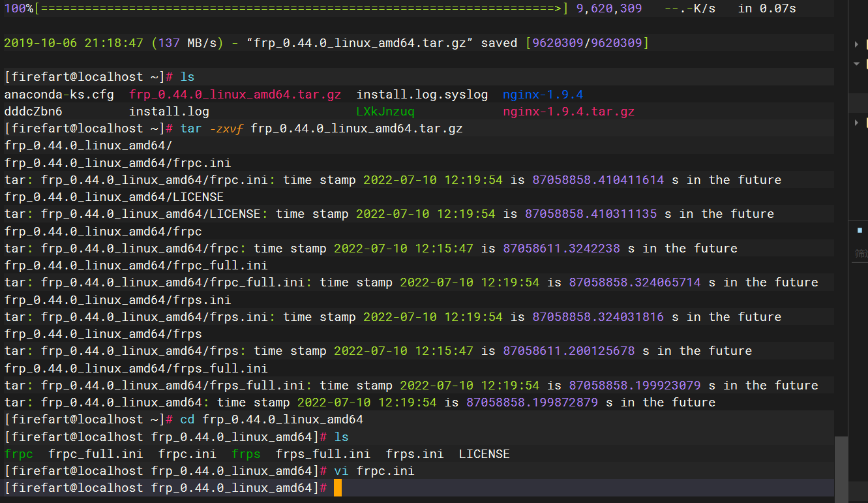Click the value 87058858.324065714
Image resolution: width=868 pixels, height=503 pixels.
click(x=635, y=282)
